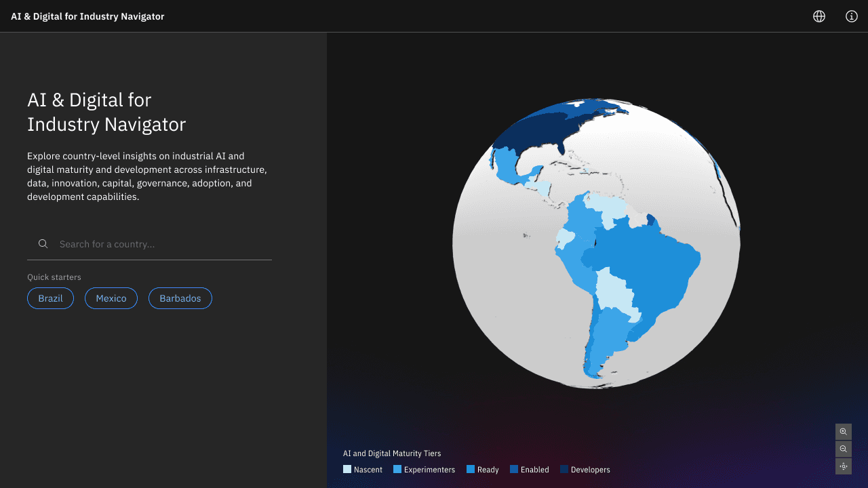Click the Experimenters legend swatch

click(x=397, y=469)
